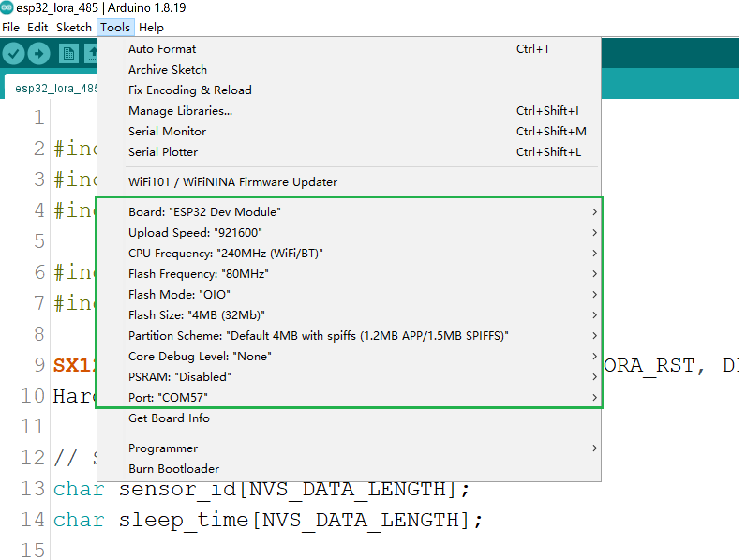Click Get Board Info

pyautogui.click(x=349, y=418)
